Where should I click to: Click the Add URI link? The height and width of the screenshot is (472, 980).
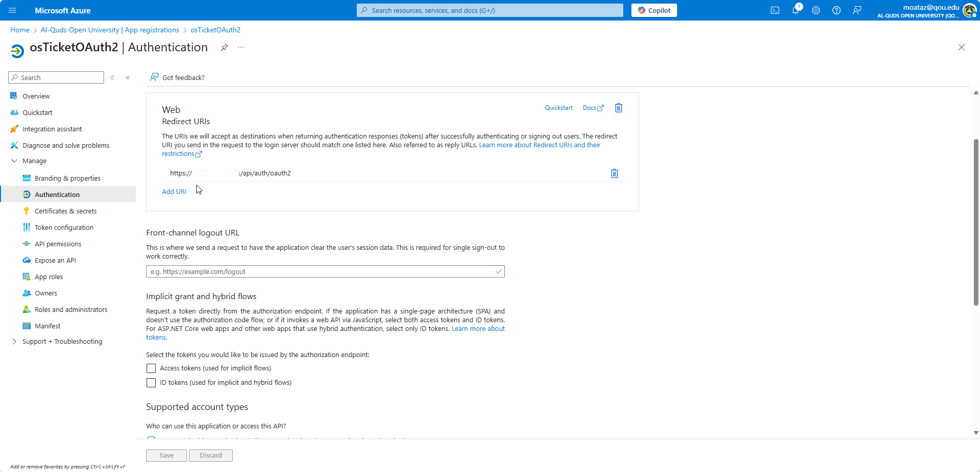click(174, 192)
